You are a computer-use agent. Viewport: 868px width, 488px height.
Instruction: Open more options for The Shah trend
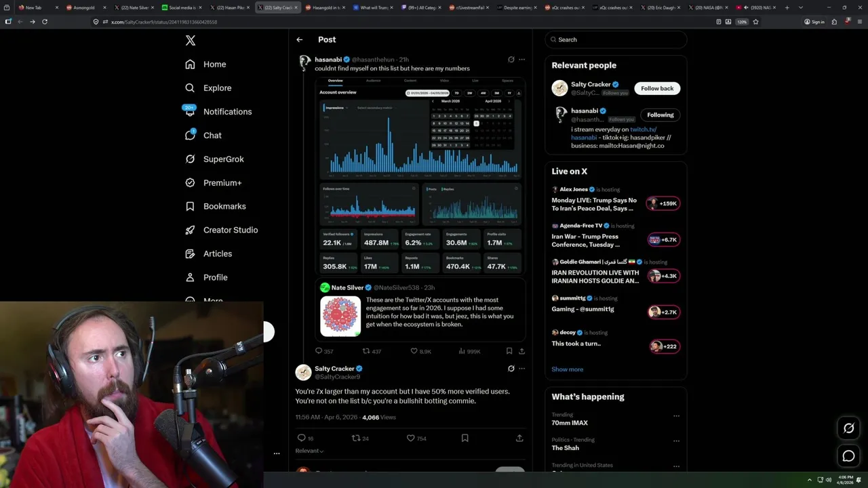pyautogui.click(x=676, y=441)
